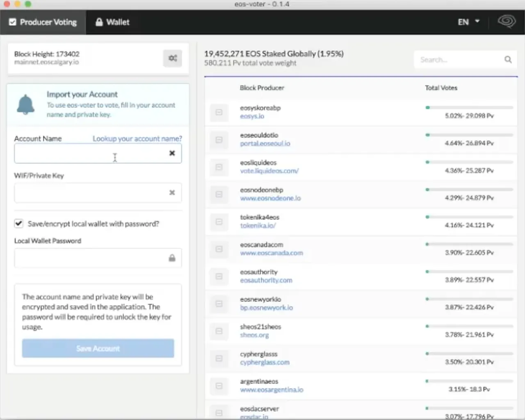The height and width of the screenshot is (420, 525).
Task: Open the eosys.io link
Action: pos(252,116)
